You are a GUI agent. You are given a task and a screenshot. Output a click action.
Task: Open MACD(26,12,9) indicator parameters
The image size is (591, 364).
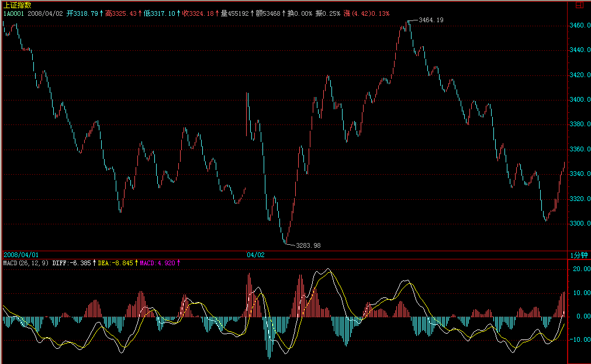(x=26, y=263)
